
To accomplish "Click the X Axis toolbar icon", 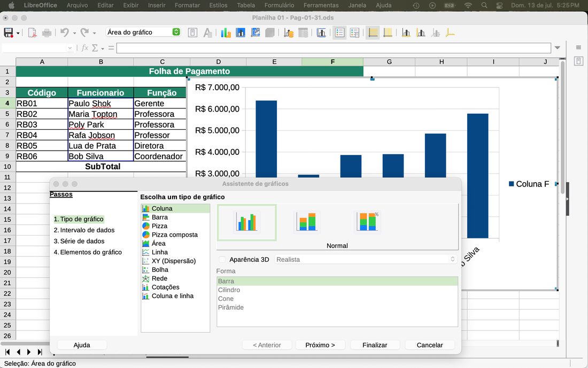I will (x=406, y=33).
